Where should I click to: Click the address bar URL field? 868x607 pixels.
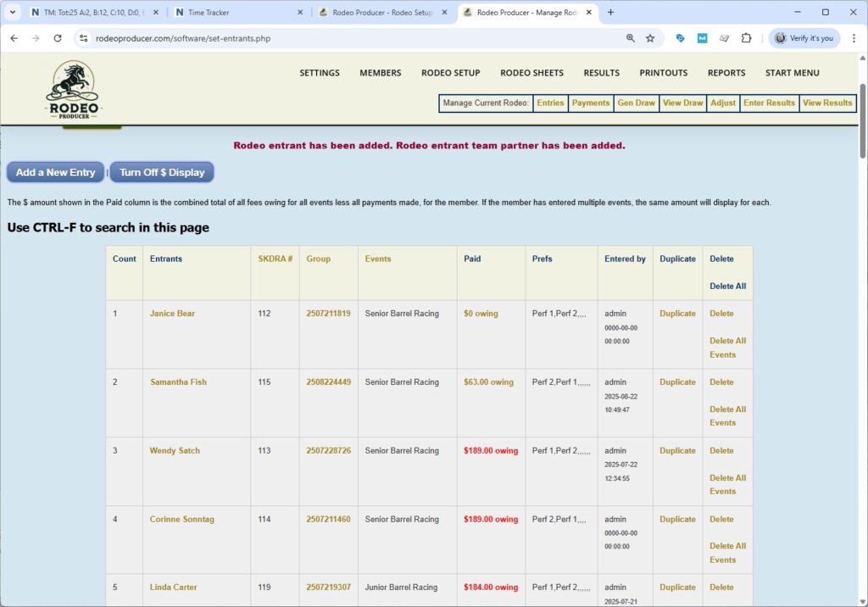point(339,38)
